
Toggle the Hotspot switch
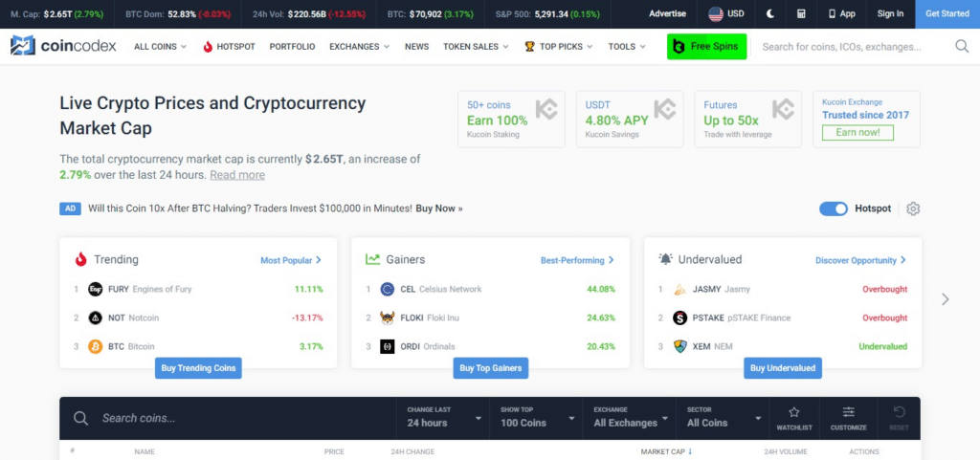coord(834,208)
